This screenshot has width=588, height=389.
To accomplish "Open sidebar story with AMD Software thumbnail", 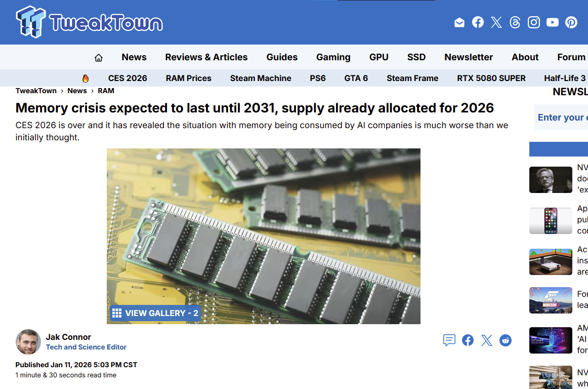I will click(x=551, y=340).
